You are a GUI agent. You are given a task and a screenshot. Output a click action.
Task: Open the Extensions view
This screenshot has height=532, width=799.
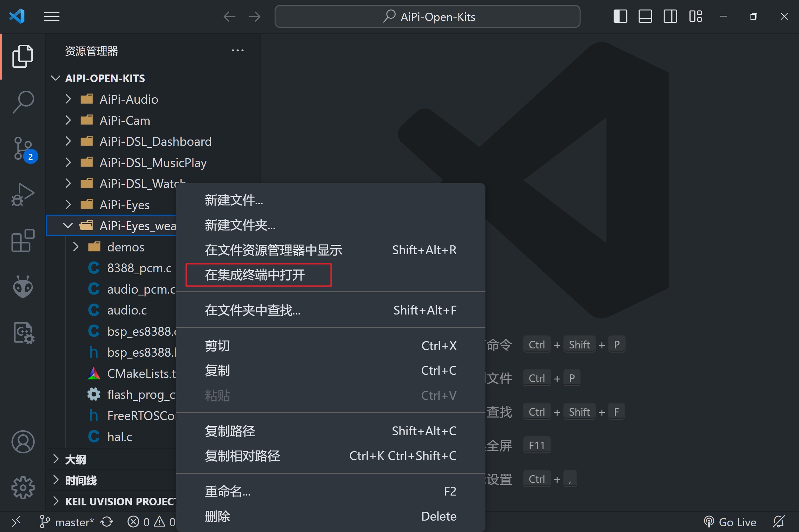(x=23, y=240)
